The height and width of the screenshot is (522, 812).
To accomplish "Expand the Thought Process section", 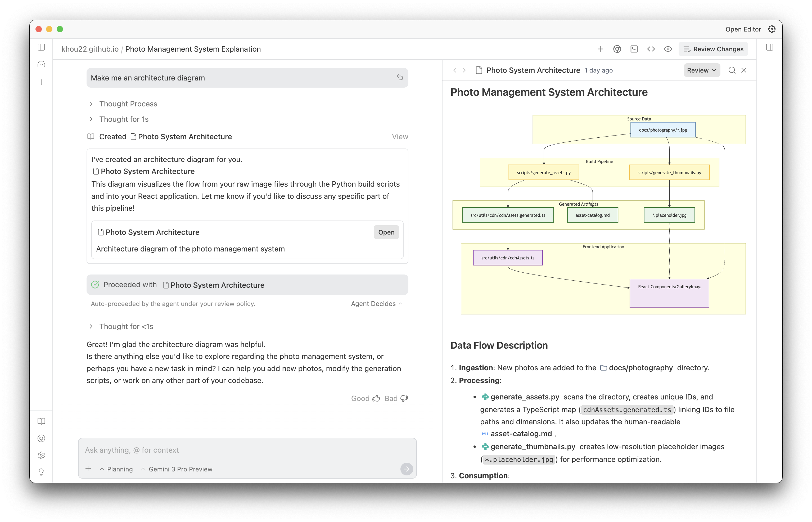I will coord(128,104).
